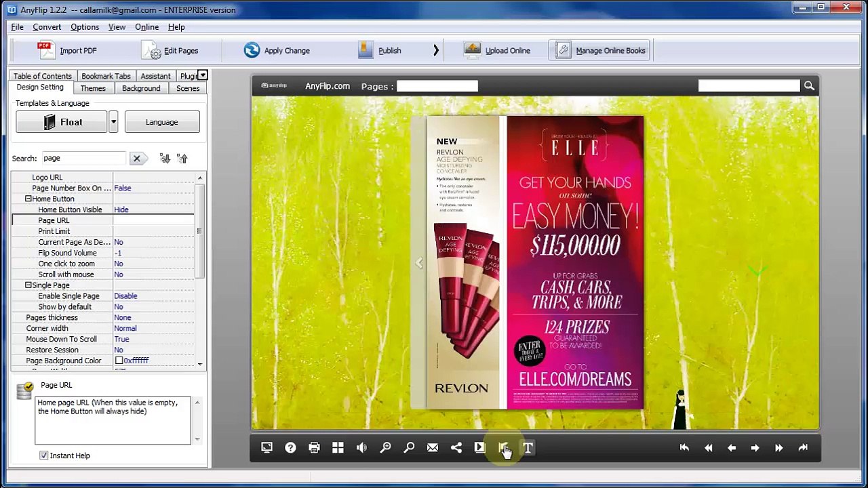Open the File menu
The height and width of the screenshot is (488, 868).
pyautogui.click(x=17, y=27)
